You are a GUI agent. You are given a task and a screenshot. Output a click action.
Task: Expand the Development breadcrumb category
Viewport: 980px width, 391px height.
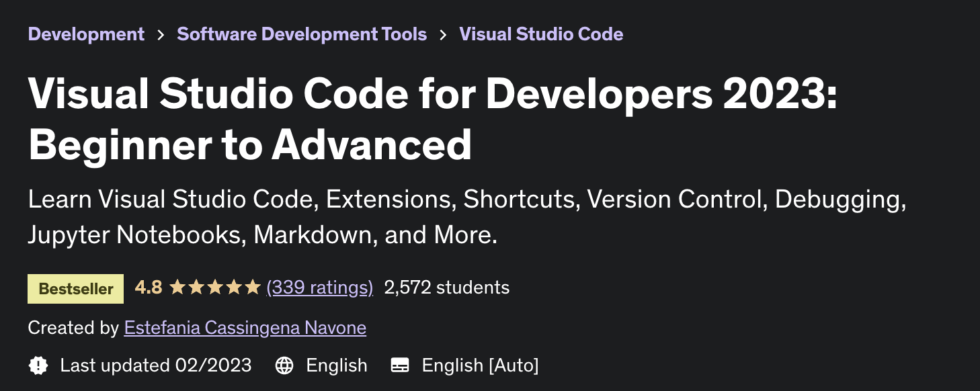pyautogui.click(x=86, y=34)
